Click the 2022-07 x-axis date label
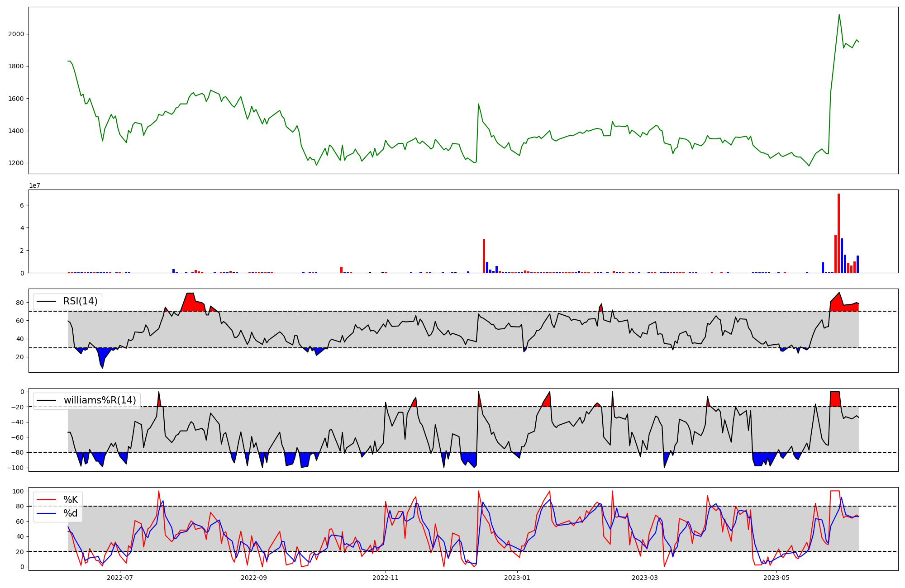The height and width of the screenshot is (588, 905). click(x=120, y=578)
